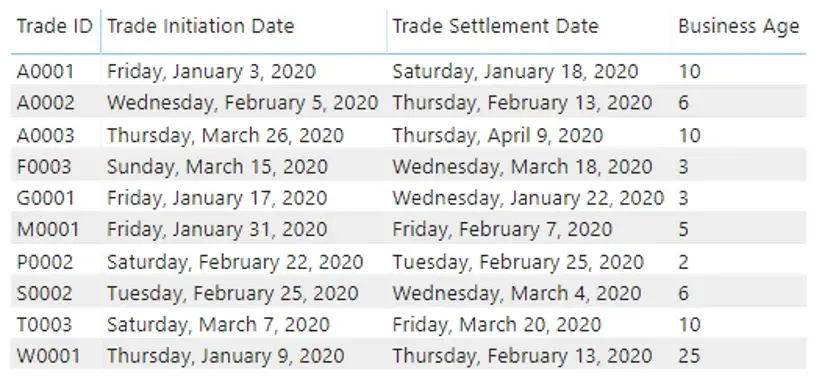
Task: Select the Business Age column header
Action: point(738,27)
